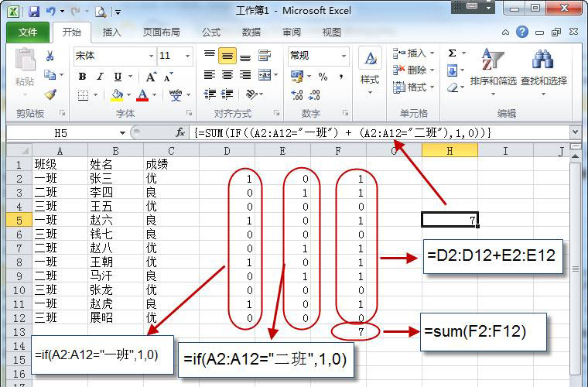
Task: Click the Merge and Center icon
Action: point(265,75)
